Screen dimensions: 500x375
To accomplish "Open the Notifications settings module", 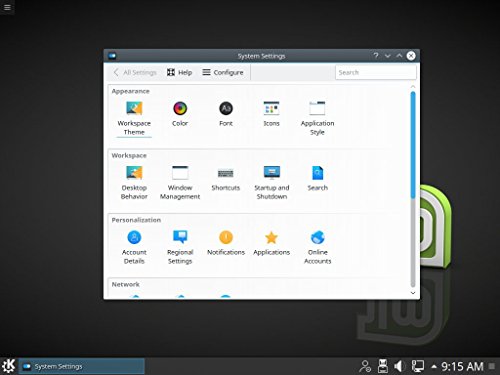I will point(226,243).
